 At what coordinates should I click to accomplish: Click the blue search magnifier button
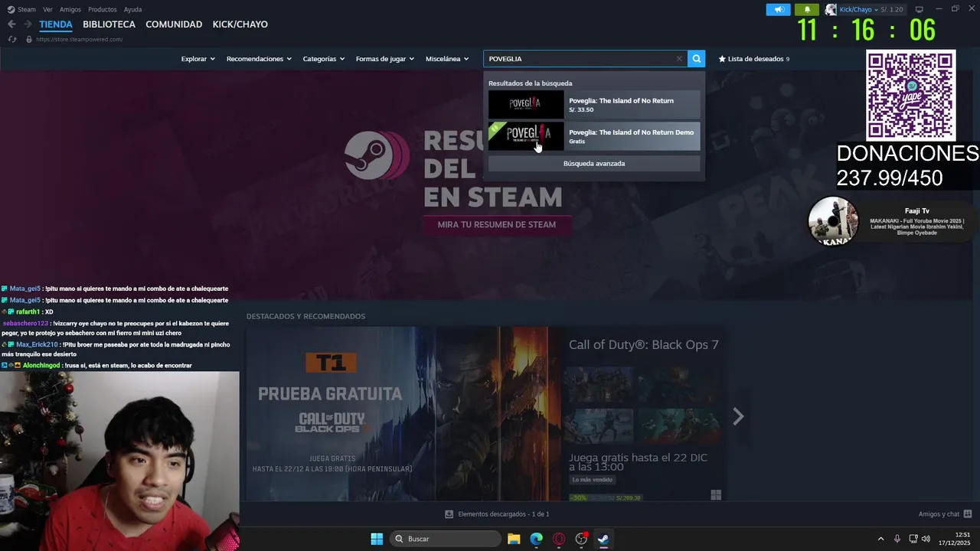click(x=696, y=59)
